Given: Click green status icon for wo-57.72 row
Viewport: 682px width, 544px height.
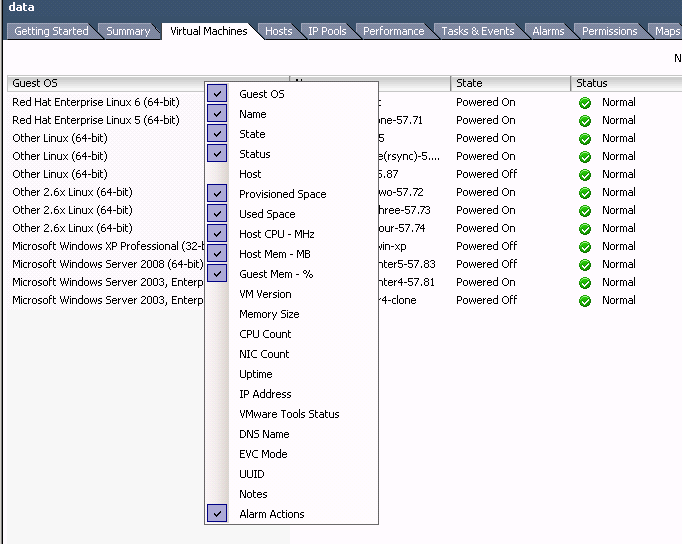Looking at the screenshot, I should [x=585, y=193].
